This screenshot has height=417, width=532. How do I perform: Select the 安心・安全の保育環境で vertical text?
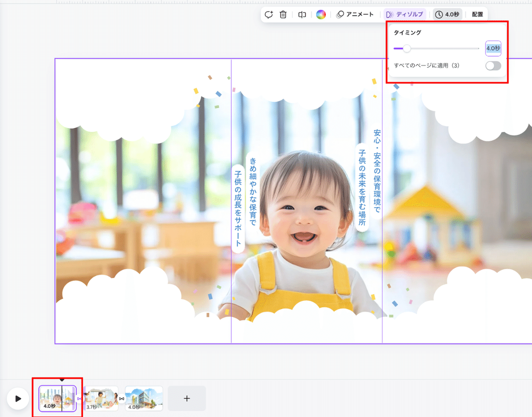click(x=377, y=171)
